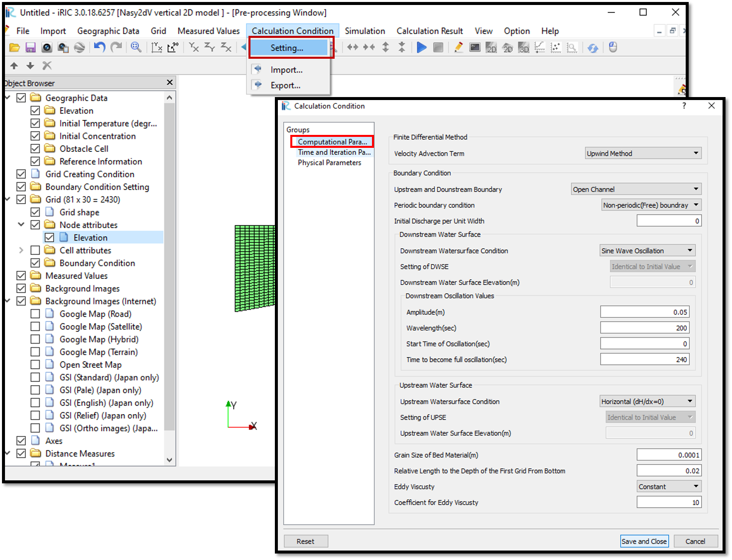Screen dimensions: 732x560
Task: Click the Reset button
Action: [x=306, y=541]
